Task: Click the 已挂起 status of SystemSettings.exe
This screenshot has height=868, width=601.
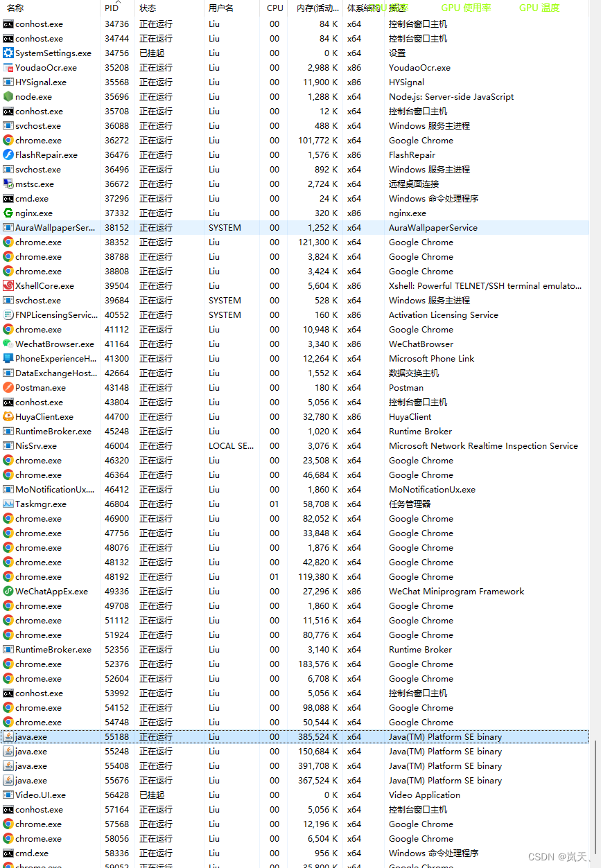Action: (x=152, y=53)
